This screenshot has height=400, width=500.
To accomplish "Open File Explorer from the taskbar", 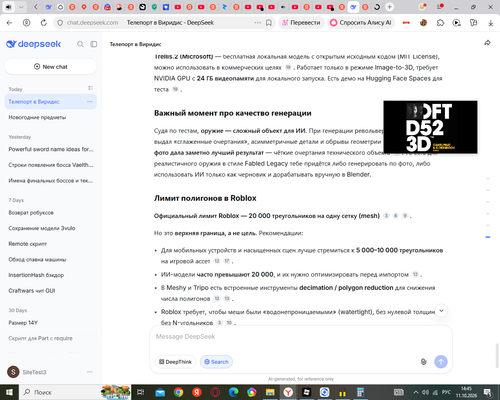I will click(x=270, y=392).
